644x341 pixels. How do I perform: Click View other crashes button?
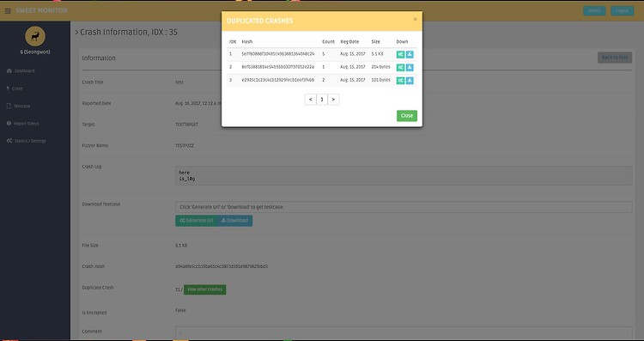pyautogui.click(x=204, y=289)
